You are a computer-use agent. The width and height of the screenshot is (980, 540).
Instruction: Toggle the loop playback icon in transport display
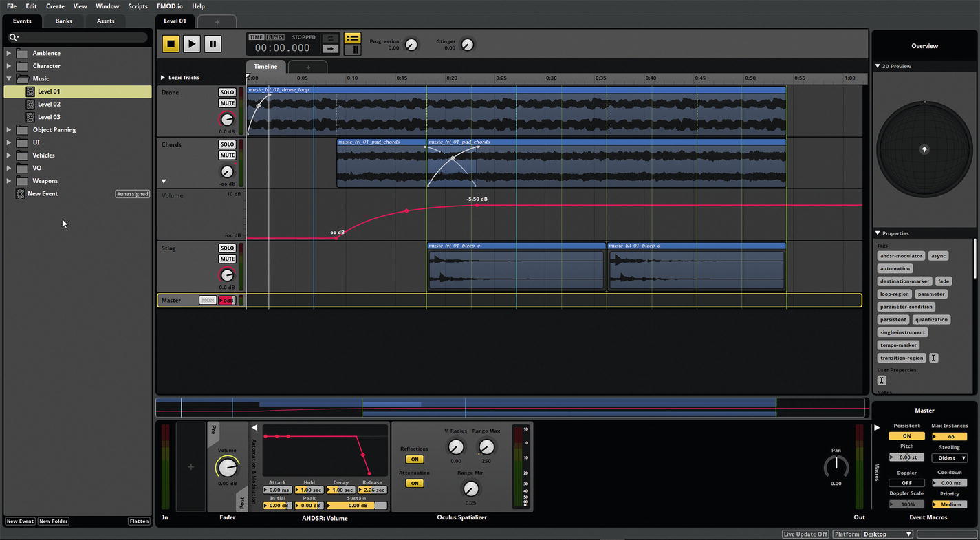point(331,38)
